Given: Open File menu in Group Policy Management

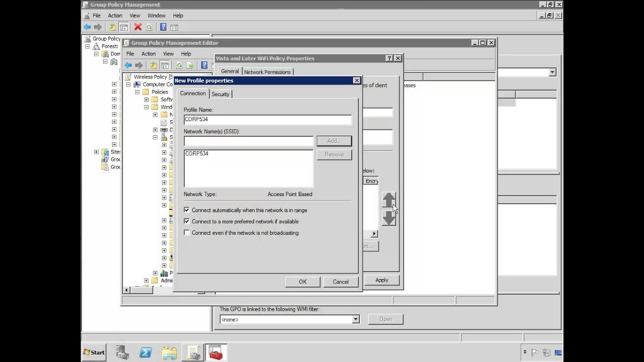Looking at the screenshot, I should pyautogui.click(x=97, y=16).
